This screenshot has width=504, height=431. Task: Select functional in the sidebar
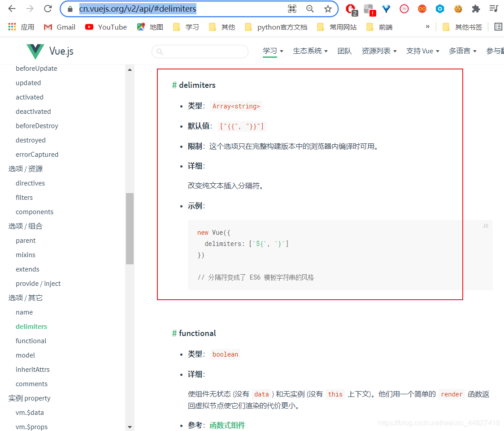(31, 340)
